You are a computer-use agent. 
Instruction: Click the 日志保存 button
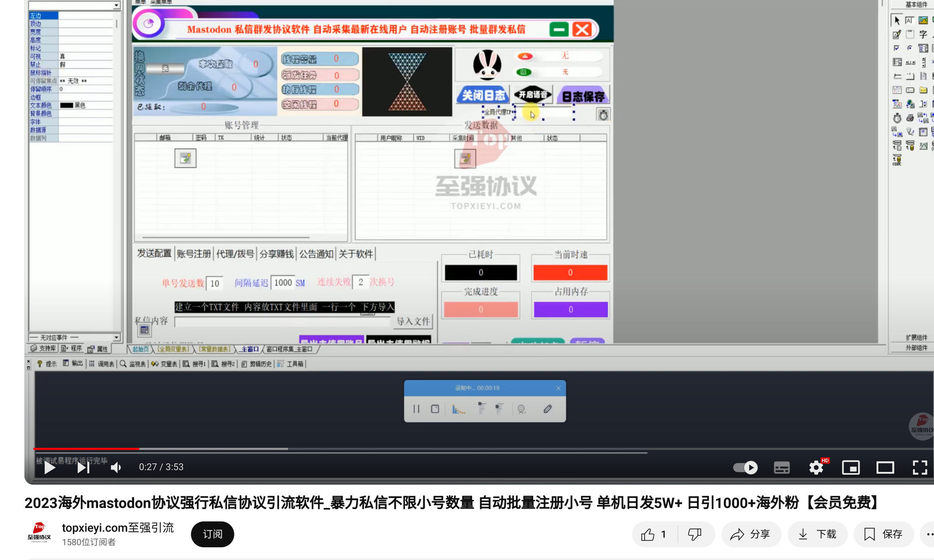click(583, 96)
